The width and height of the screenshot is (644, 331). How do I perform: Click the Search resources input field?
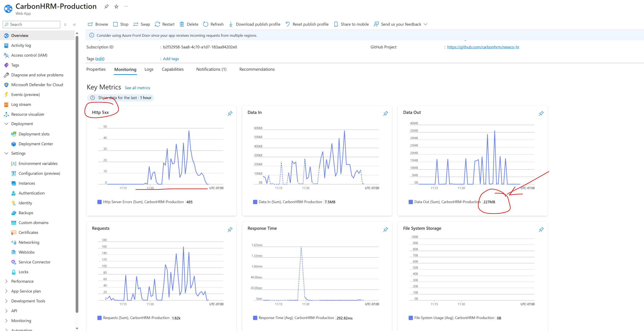pyautogui.click(x=31, y=24)
